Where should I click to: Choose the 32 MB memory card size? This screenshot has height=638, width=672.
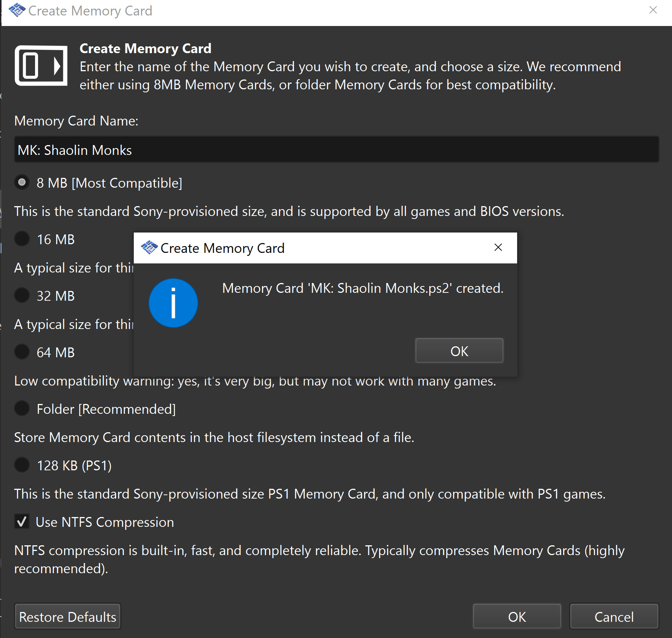pos(22,295)
